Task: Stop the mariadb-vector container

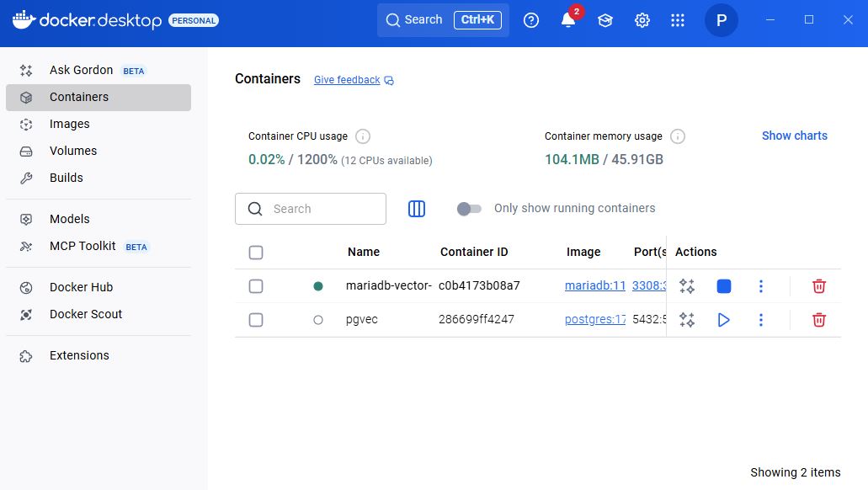Action: (723, 286)
